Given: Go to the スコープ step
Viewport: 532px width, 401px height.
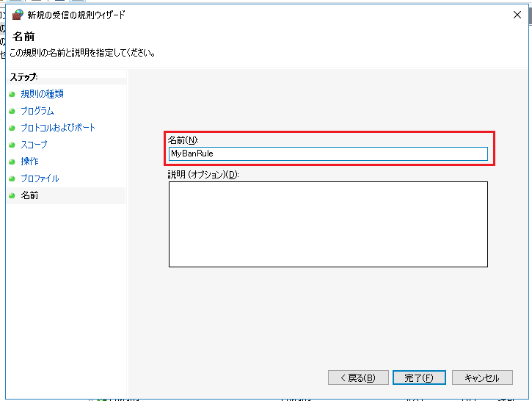Looking at the screenshot, I should click(x=34, y=145).
